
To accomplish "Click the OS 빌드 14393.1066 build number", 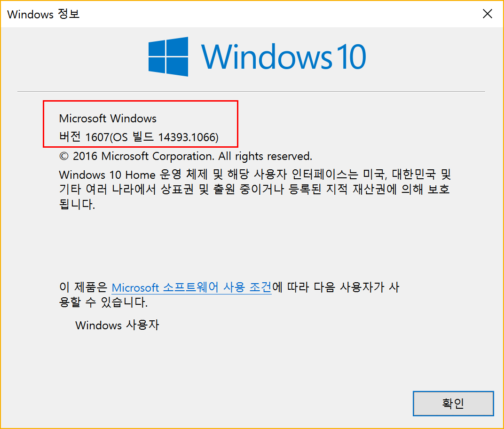I will [x=165, y=137].
